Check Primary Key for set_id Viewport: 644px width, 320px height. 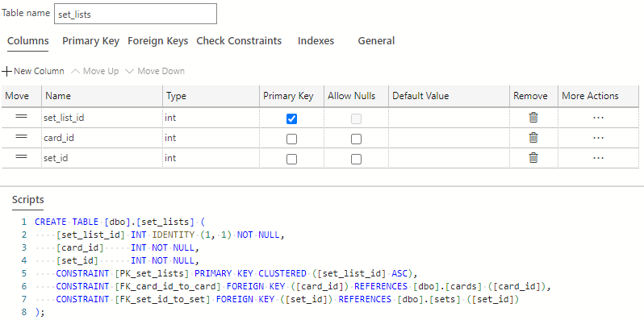click(x=291, y=159)
